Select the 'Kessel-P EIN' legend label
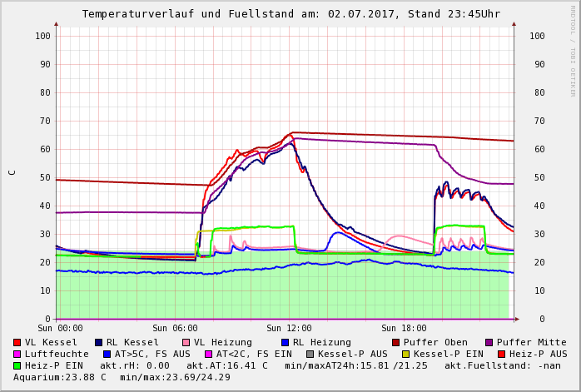The height and width of the screenshot is (392, 581). [x=449, y=355]
